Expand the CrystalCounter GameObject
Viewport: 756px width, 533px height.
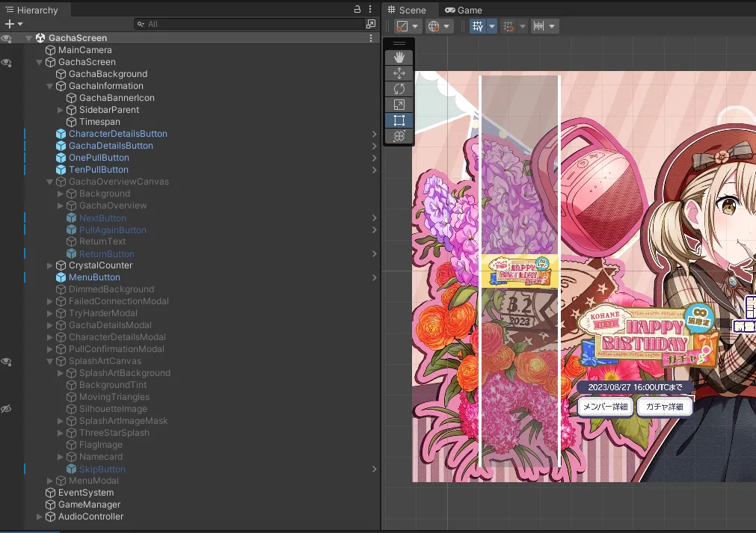tap(49, 265)
